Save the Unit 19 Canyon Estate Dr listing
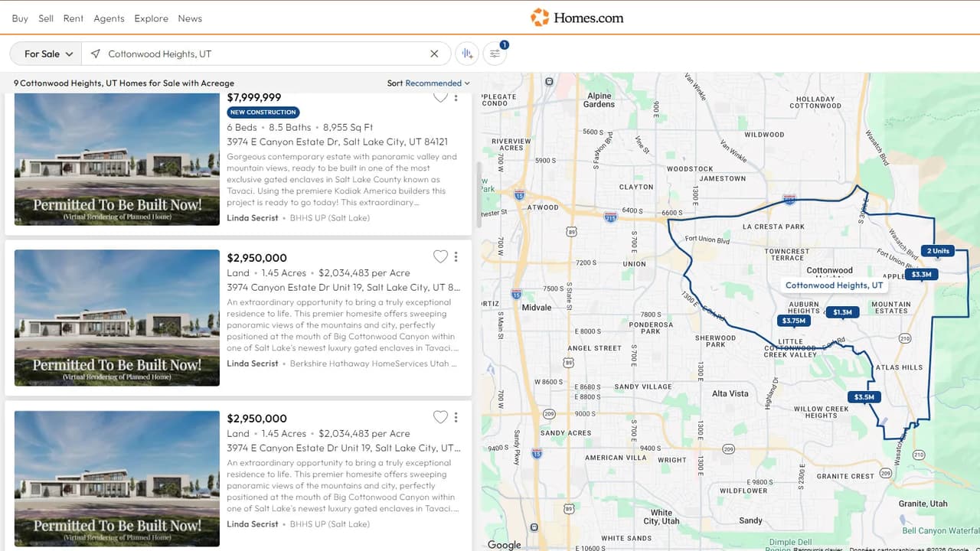980x551 pixels. click(x=440, y=257)
